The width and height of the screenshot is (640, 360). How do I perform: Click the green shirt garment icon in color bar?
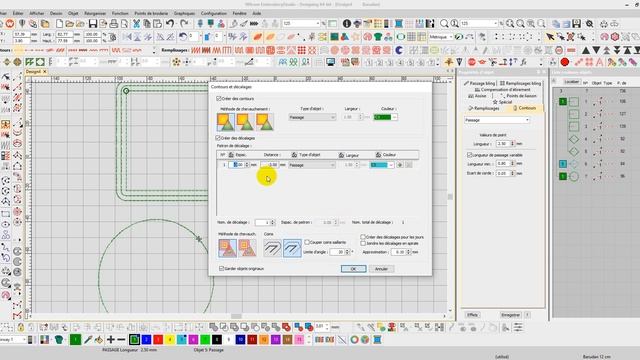59,340
